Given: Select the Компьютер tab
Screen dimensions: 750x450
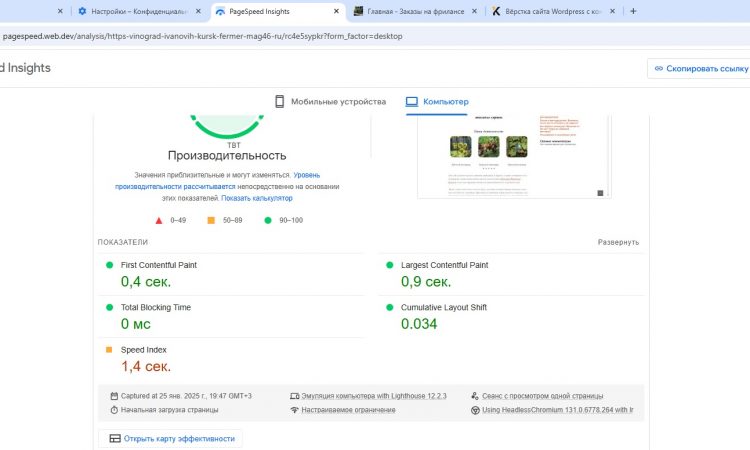Looking at the screenshot, I should pyautogui.click(x=437, y=101).
